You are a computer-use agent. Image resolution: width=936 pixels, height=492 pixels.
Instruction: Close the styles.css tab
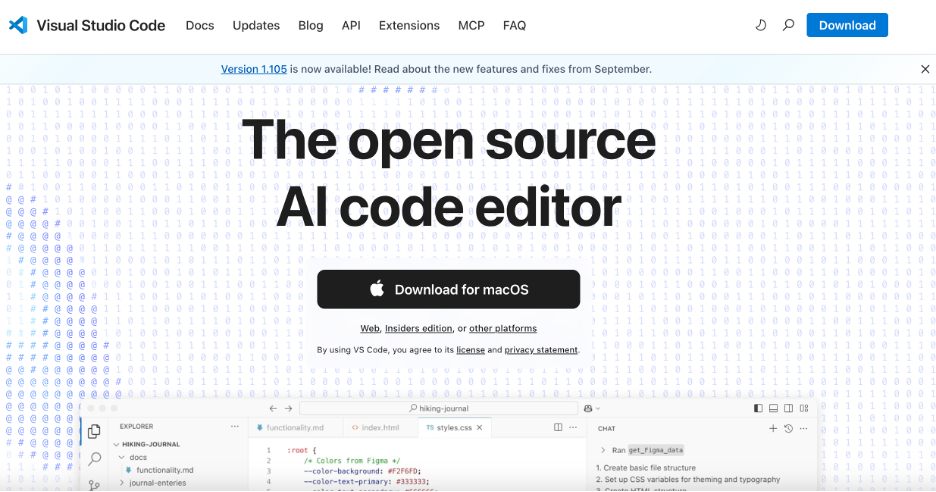click(479, 428)
